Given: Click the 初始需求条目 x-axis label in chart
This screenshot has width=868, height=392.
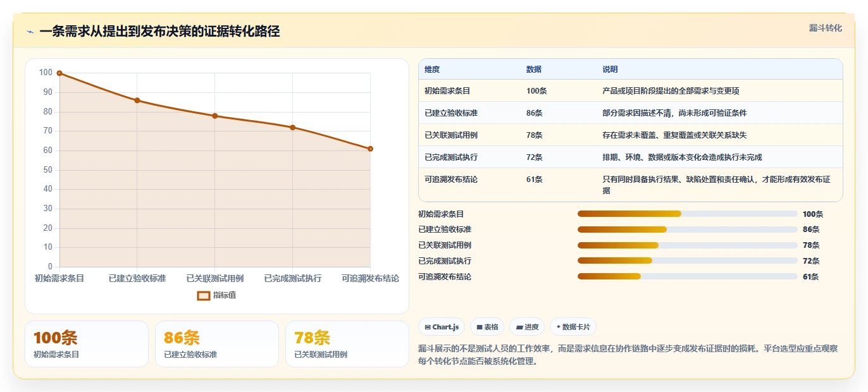Looking at the screenshot, I should coord(59,278).
